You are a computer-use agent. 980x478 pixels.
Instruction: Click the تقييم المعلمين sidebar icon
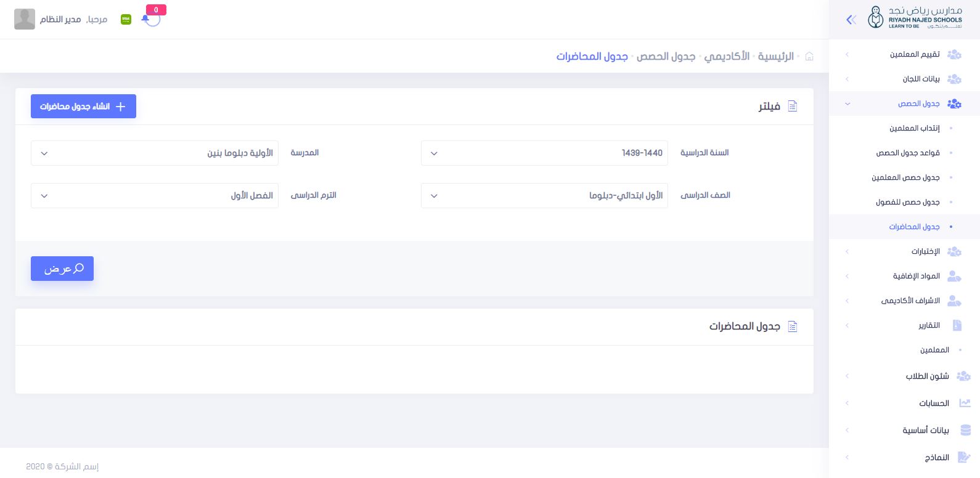click(954, 54)
